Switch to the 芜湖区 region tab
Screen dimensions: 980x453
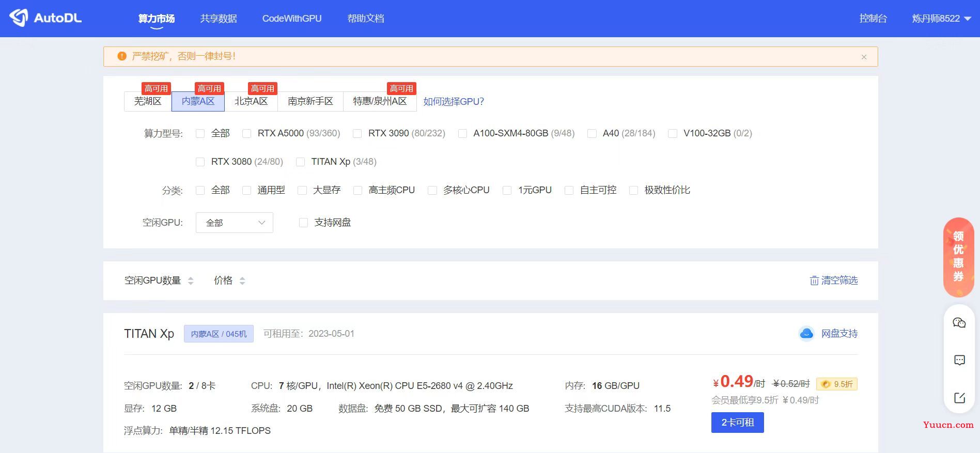[148, 101]
